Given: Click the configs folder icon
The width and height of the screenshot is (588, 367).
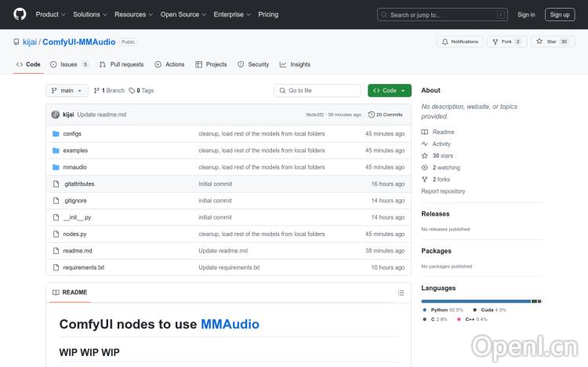Looking at the screenshot, I should coord(56,134).
